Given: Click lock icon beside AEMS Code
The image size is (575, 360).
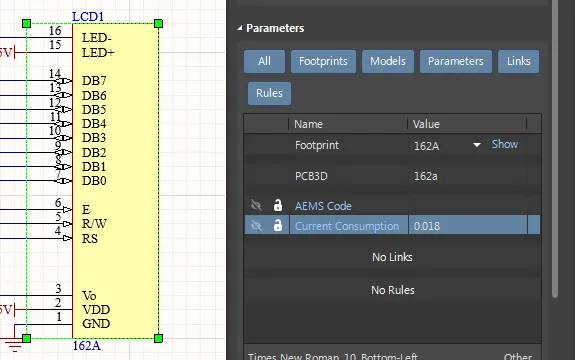Looking at the screenshot, I should coord(278,205).
